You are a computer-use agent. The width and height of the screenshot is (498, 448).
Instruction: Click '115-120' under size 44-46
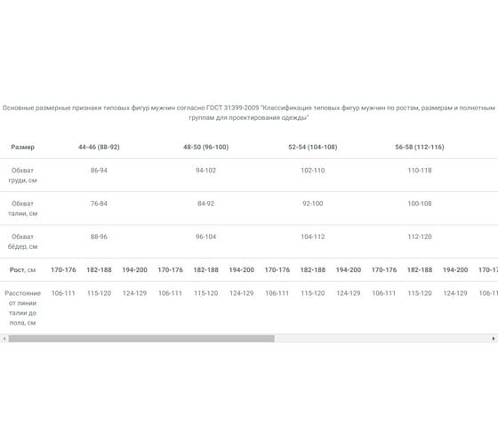tap(99, 293)
